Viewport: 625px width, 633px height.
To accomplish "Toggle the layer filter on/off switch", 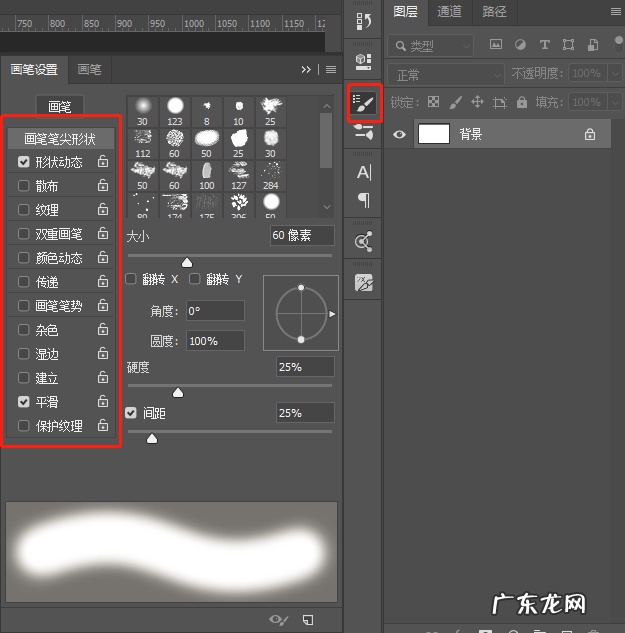I will pos(618,44).
